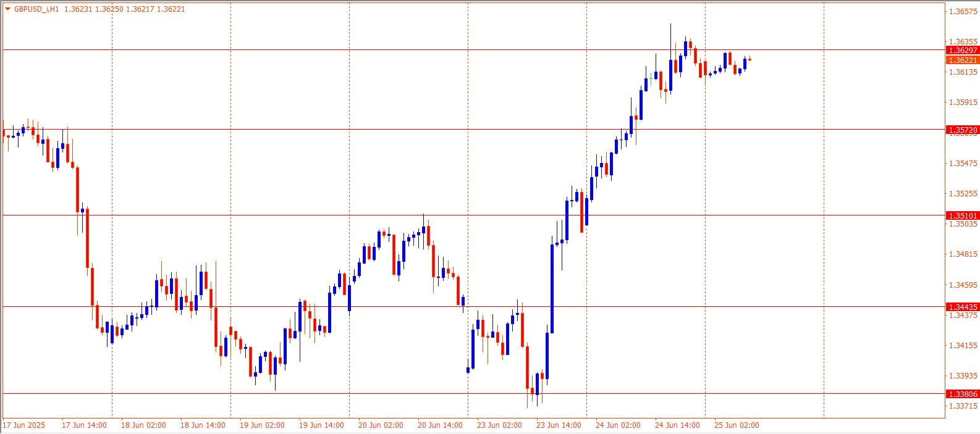Click the 17 Jun 2025 date label

pos(24,425)
